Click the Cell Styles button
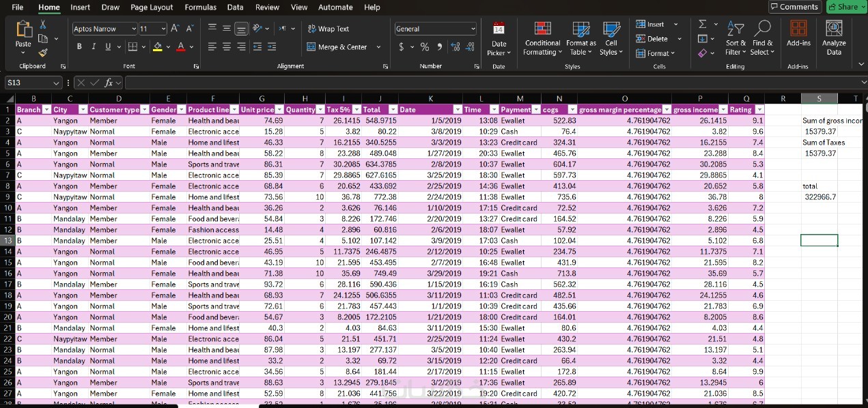The width and height of the screenshot is (868, 408). click(x=611, y=38)
